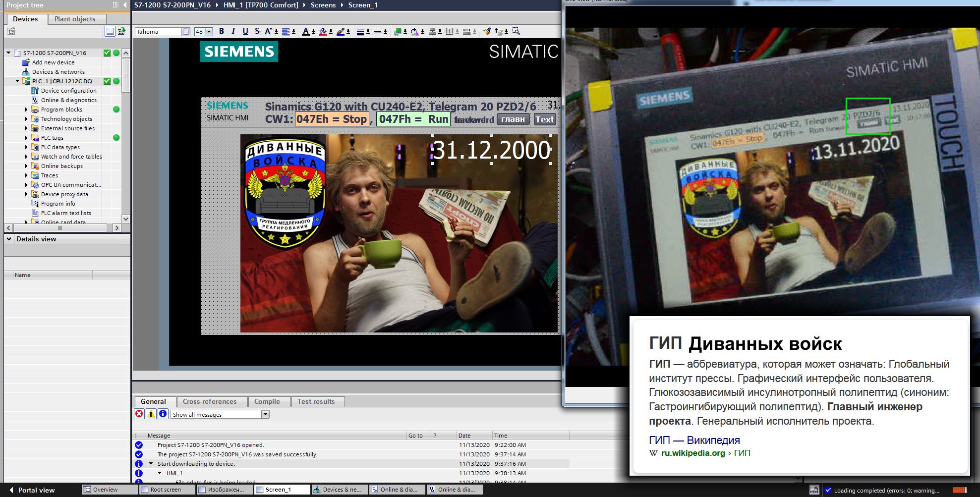The image size is (980, 497).
Task: Collapse the Details view panel
Action: (x=9, y=239)
